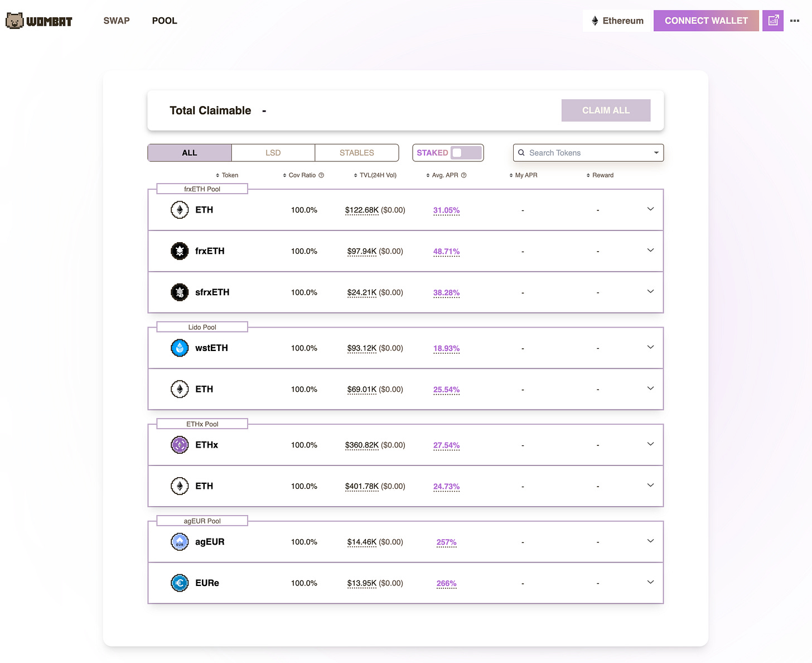812x663 pixels.
Task: Focus the Search Tokens input field
Action: click(x=588, y=152)
